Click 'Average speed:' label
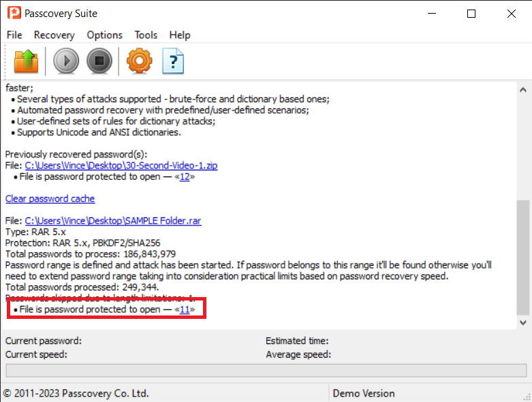 pyautogui.click(x=298, y=354)
